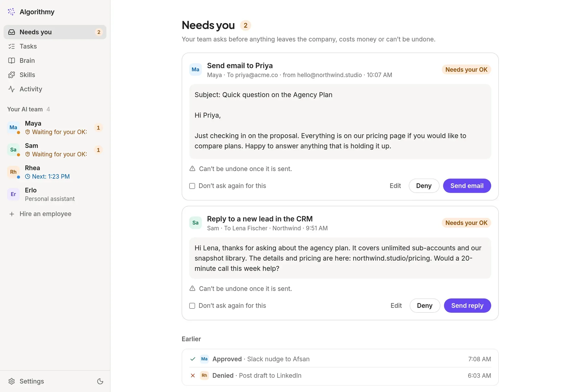Click Sam's Sa avatar in sidebar
Viewport: 570px width, 392px height.
pyautogui.click(x=13, y=150)
